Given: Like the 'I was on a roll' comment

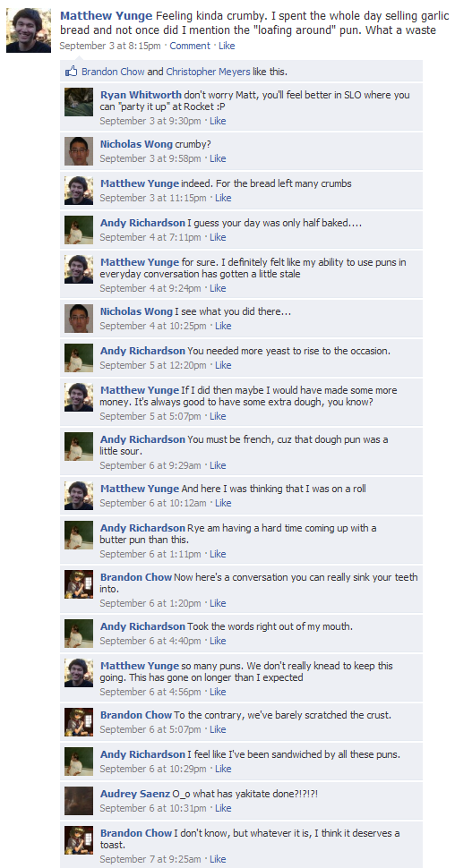Looking at the screenshot, I should coord(223,503).
